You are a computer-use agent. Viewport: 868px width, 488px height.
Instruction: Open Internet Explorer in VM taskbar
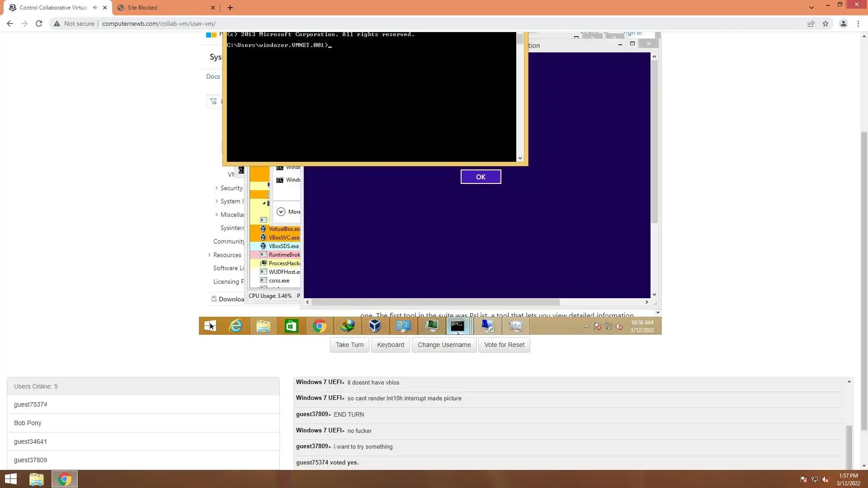[x=236, y=326]
